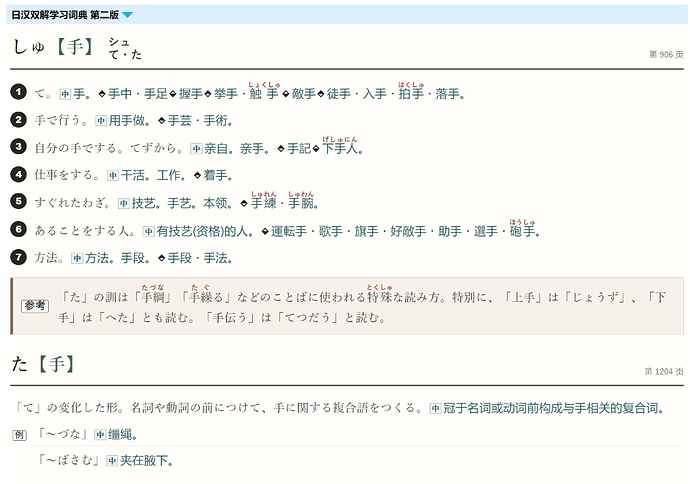This screenshot has height=484, width=690.
Task: Click the translation 夹在腋下
Action: coord(147,461)
